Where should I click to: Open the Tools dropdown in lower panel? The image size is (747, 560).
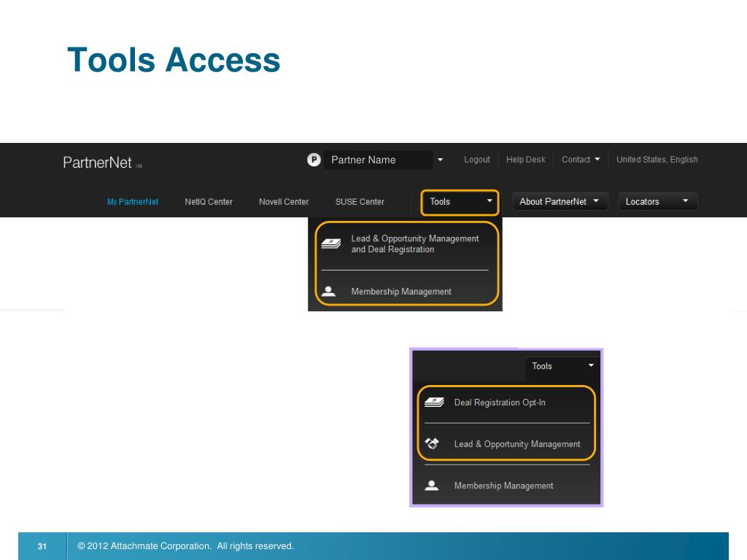[562, 366]
